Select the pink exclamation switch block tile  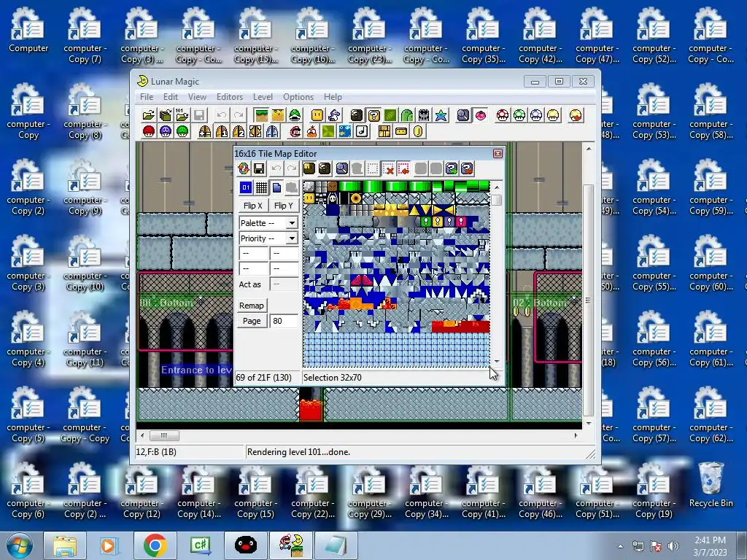click(x=461, y=222)
